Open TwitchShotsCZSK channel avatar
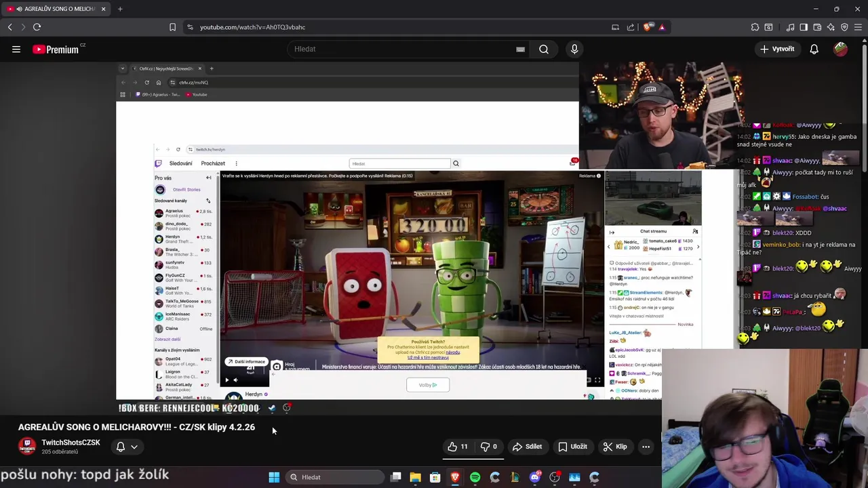868x488 pixels. [27, 447]
